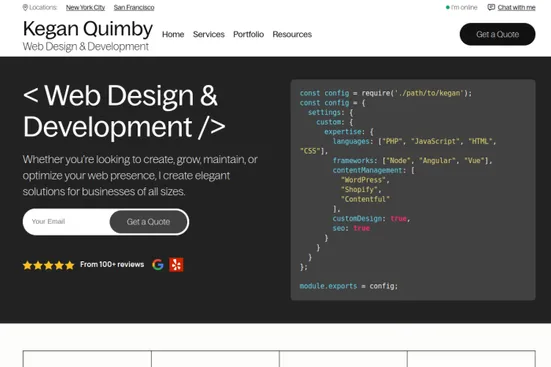Click the module.exports = config line

pyautogui.click(x=349, y=286)
